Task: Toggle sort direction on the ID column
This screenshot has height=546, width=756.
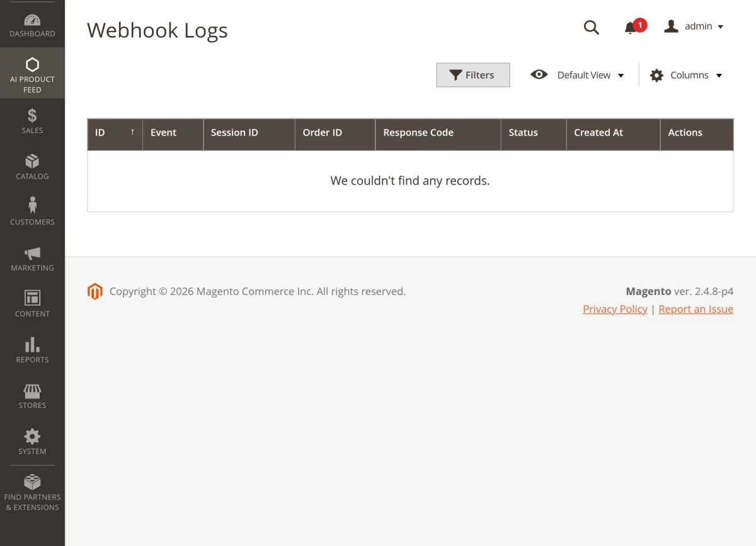Action: (x=115, y=133)
